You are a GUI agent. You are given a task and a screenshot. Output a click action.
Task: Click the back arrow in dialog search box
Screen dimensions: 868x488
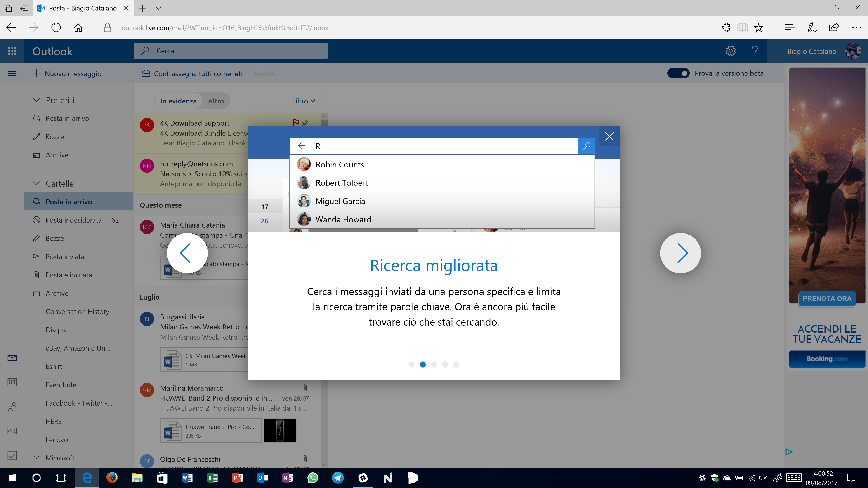pos(302,146)
